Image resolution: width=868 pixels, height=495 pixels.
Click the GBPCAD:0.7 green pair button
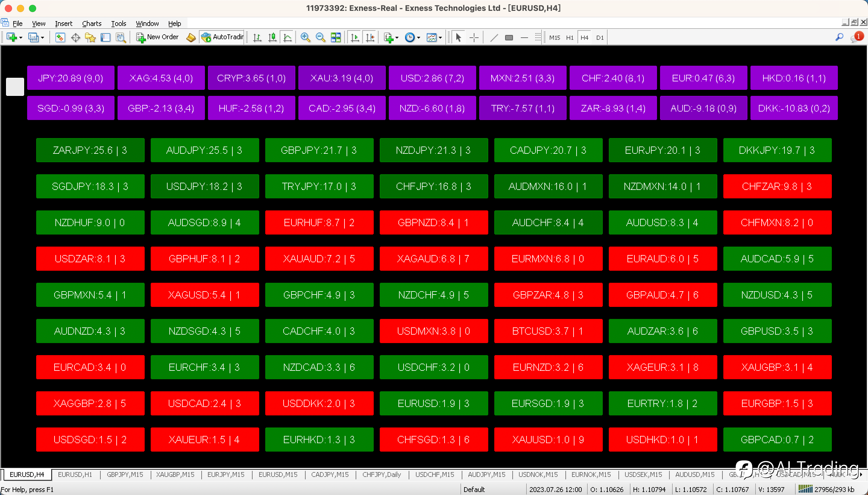(x=777, y=439)
